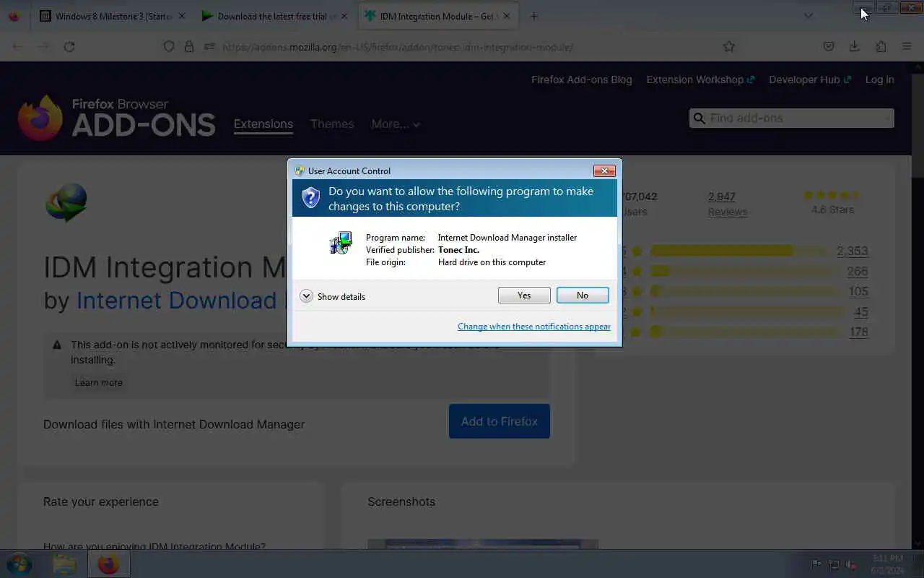Click the add-on screenshot thumbnail
This screenshot has width=924, height=578.
(483, 544)
